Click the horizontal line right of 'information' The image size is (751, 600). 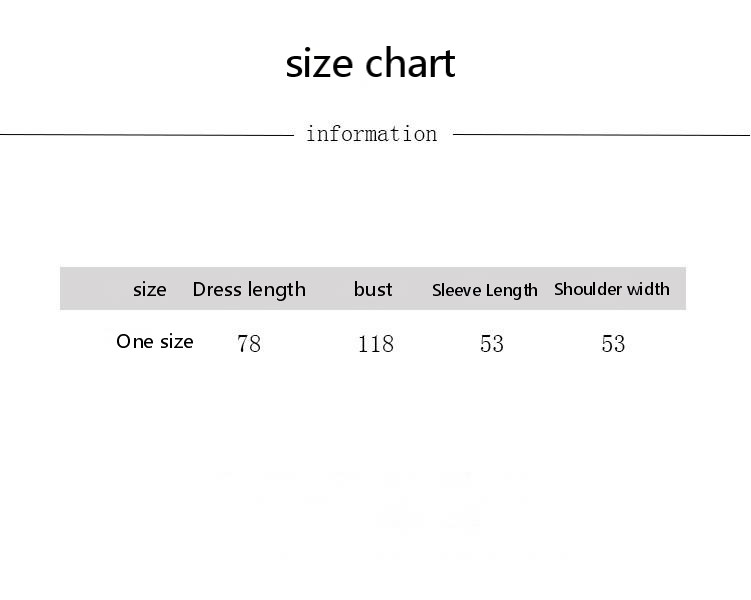point(601,134)
